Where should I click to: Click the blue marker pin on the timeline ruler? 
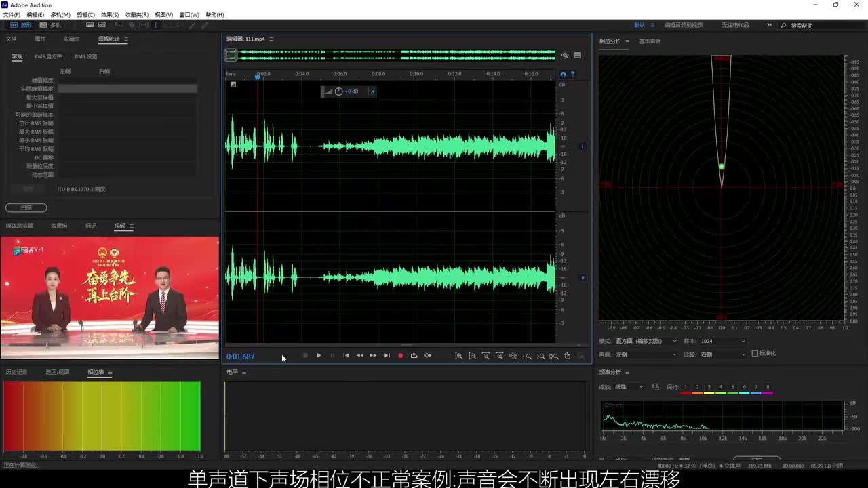tap(572, 74)
